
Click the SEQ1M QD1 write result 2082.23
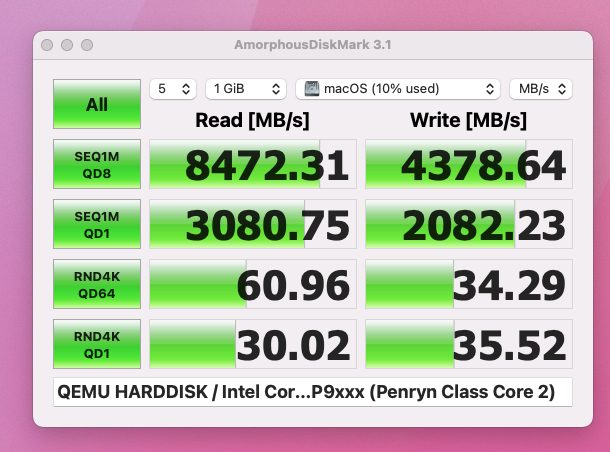click(469, 224)
